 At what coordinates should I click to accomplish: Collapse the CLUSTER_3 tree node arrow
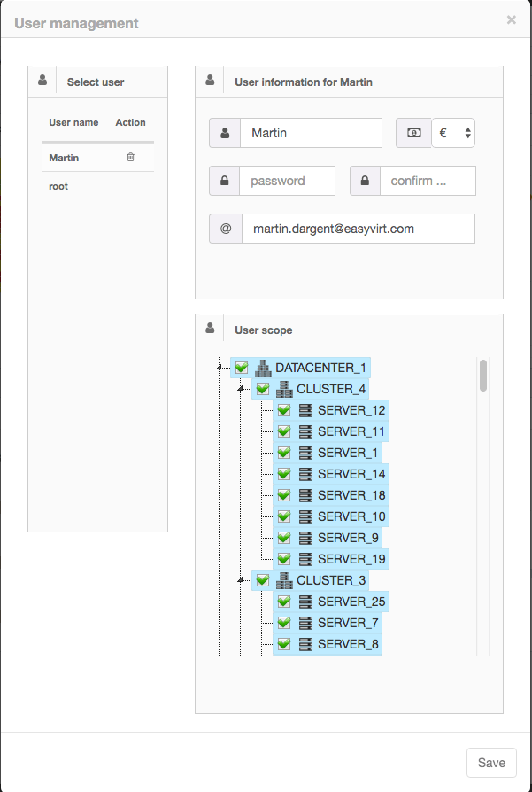240,580
